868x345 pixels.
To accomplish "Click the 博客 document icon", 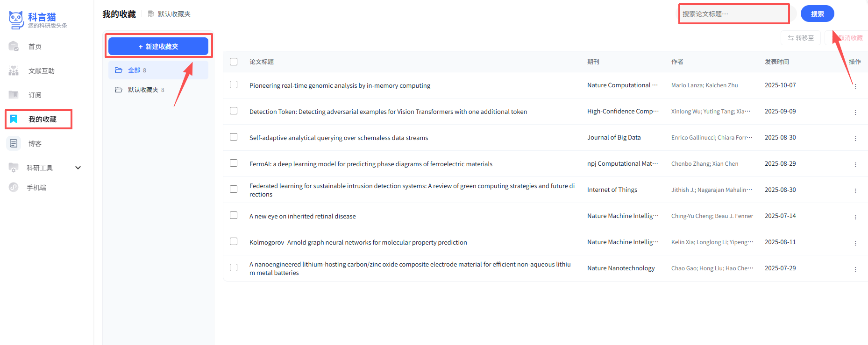I will coord(14,143).
